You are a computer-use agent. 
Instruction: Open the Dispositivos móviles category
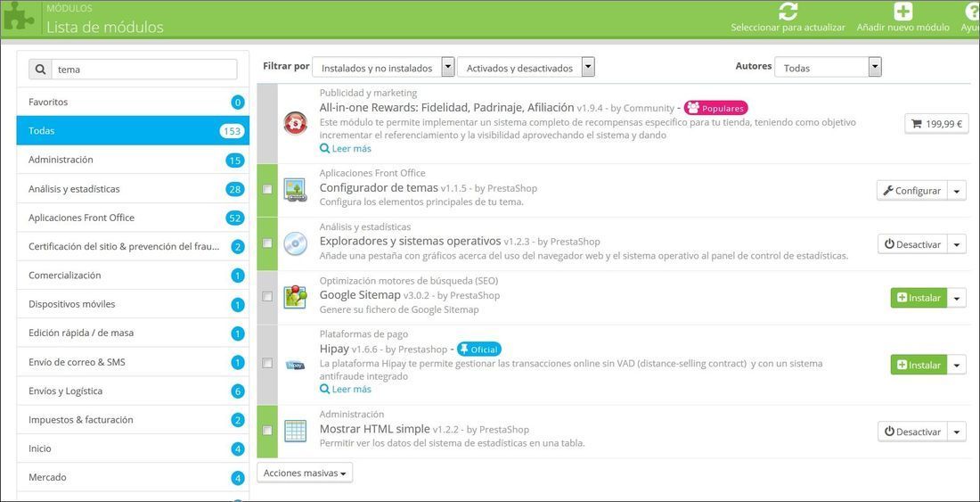click(133, 304)
